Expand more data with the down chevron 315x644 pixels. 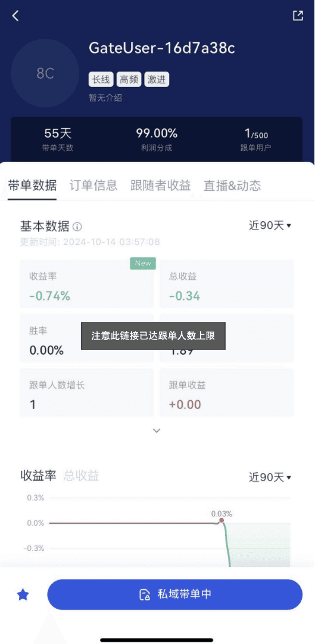point(157,431)
